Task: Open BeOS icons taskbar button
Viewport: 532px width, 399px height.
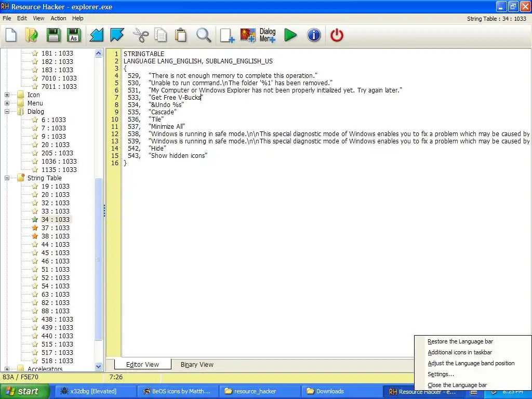Action: click(178, 391)
